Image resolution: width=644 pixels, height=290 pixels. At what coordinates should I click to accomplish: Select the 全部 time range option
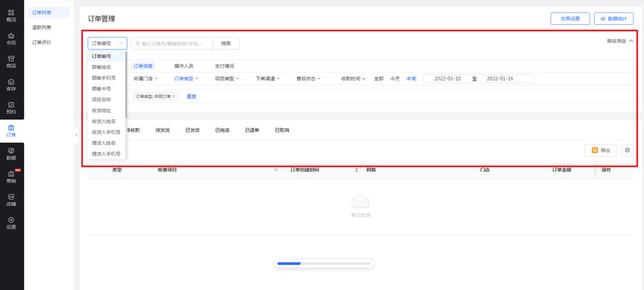tap(379, 78)
